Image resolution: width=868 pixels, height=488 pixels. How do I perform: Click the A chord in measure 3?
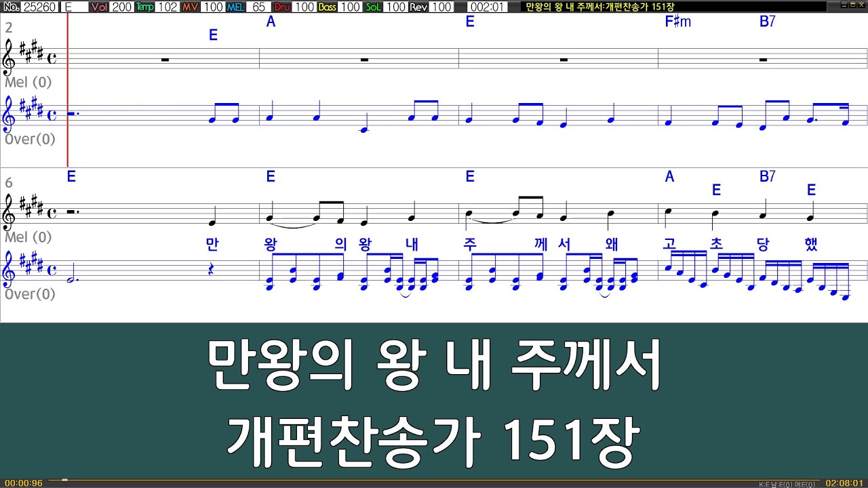coord(271,22)
